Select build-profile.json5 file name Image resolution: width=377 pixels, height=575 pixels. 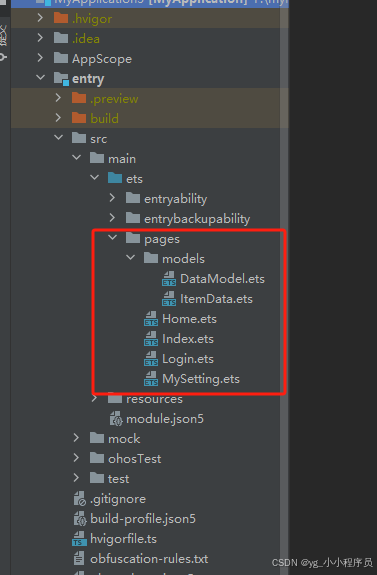143,519
